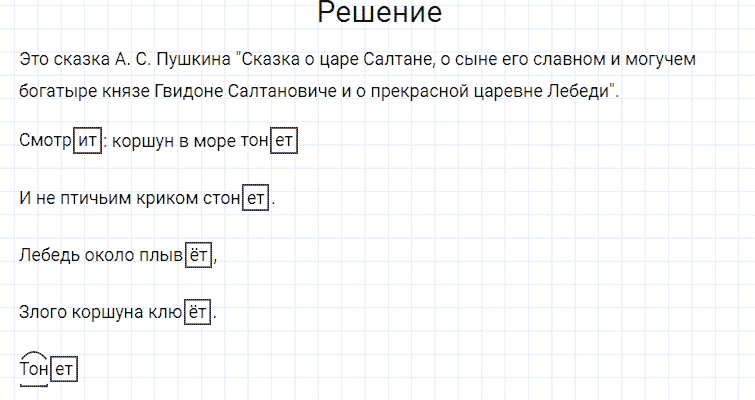Click the word "Смотр" stem before the boxed ending

(45, 142)
